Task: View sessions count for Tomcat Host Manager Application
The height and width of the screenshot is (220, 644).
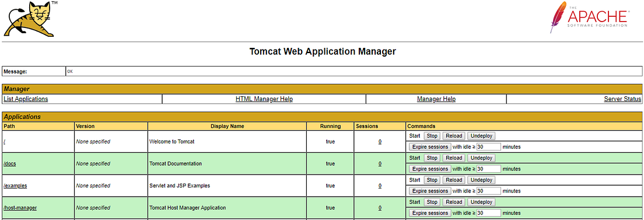Action: [380, 208]
